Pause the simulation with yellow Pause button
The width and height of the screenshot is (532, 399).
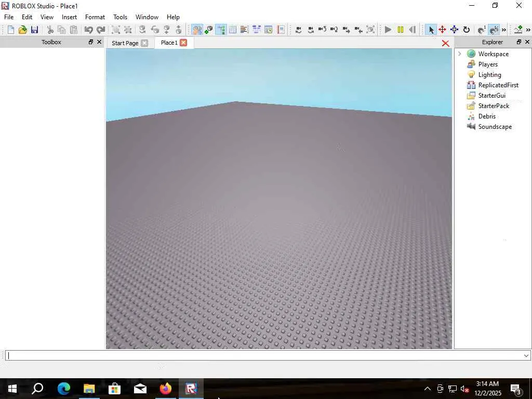[401, 30]
